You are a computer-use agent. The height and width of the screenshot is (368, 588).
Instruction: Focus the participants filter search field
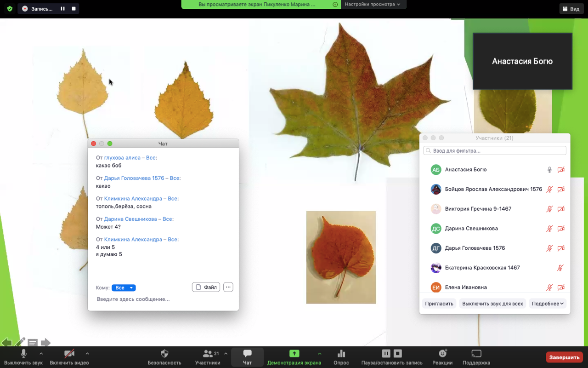tap(495, 150)
